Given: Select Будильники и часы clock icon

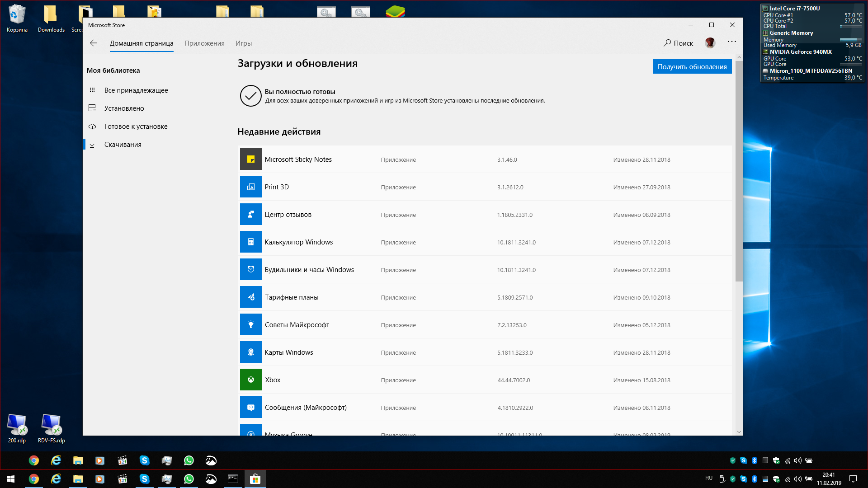Looking at the screenshot, I should pos(250,269).
